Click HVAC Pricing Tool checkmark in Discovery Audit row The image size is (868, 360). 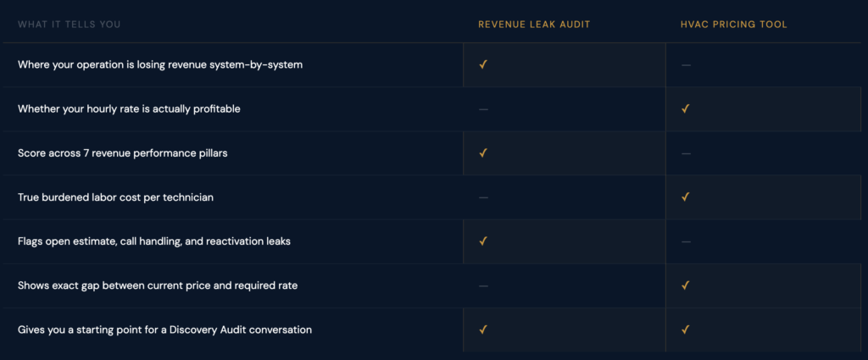point(685,330)
